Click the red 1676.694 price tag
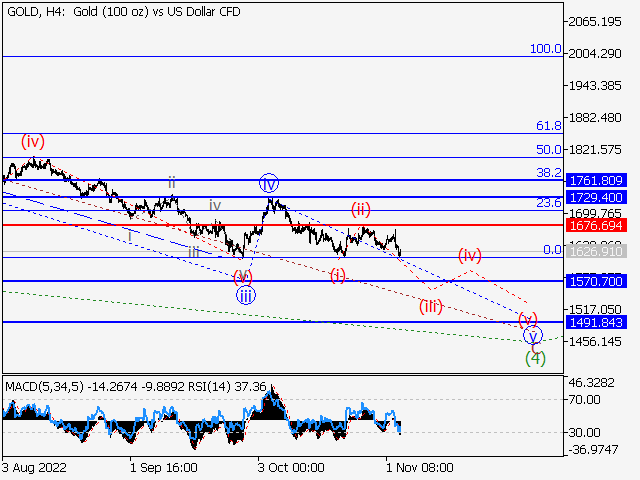The image size is (640, 480). pos(596,225)
